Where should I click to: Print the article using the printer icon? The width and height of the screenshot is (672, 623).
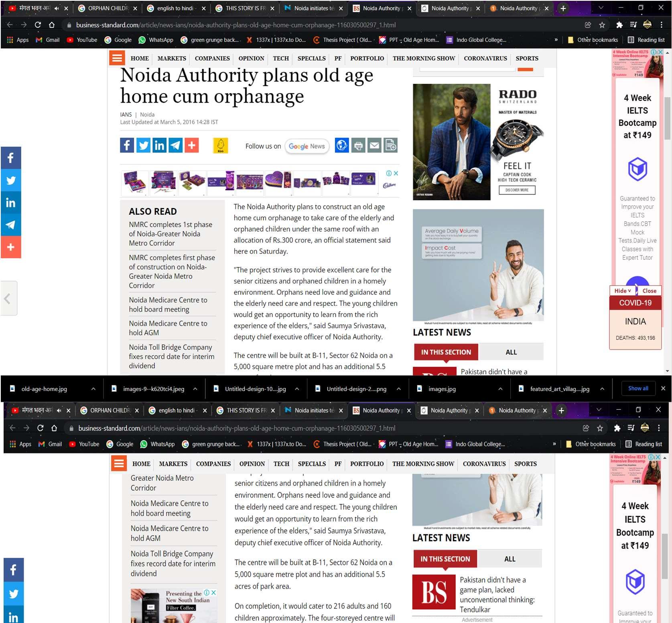tap(358, 145)
